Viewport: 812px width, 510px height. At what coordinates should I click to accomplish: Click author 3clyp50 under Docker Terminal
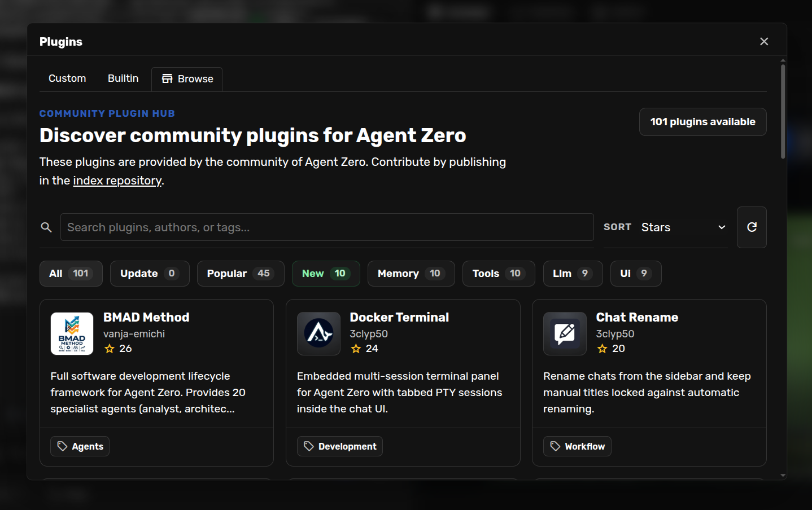pyautogui.click(x=369, y=334)
